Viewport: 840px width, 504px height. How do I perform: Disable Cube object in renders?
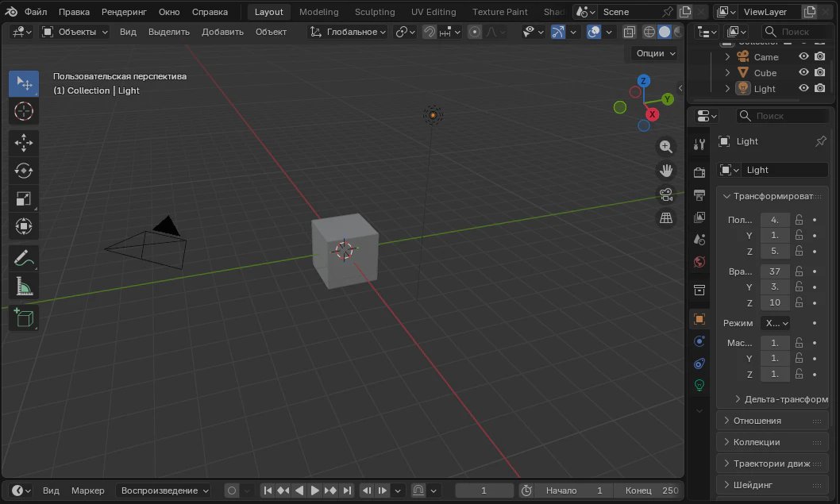click(x=819, y=72)
